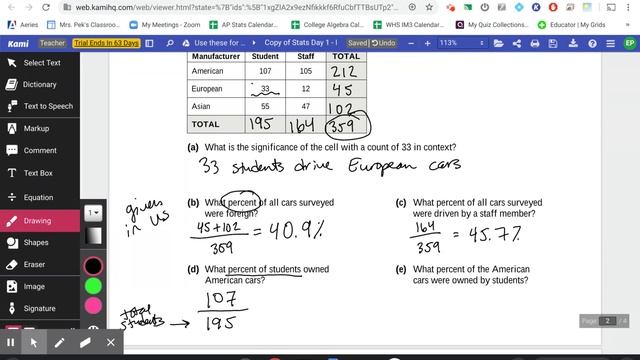The image size is (640, 360).
Task: Click the download icon
Action: 573,43
